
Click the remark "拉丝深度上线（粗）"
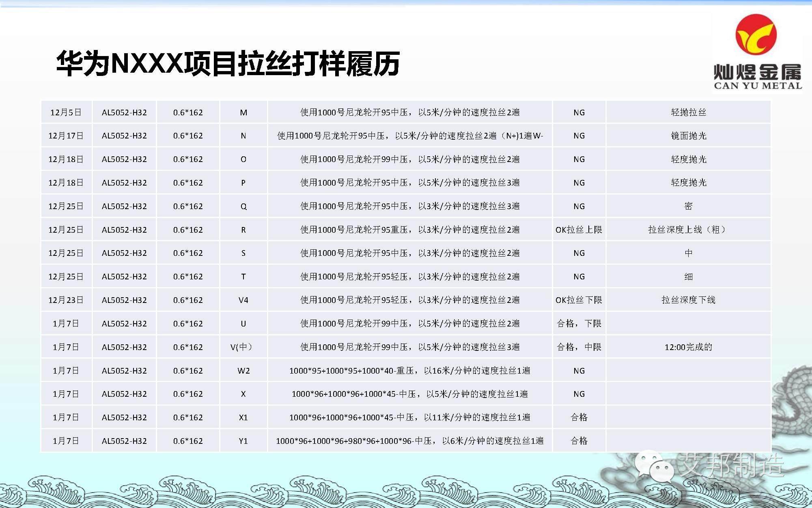click(687, 230)
